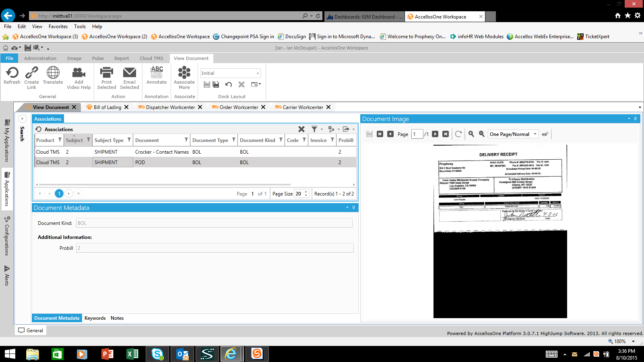Go to next page of document image
The height and width of the screenshot is (362, 644).
coord(435,134)
